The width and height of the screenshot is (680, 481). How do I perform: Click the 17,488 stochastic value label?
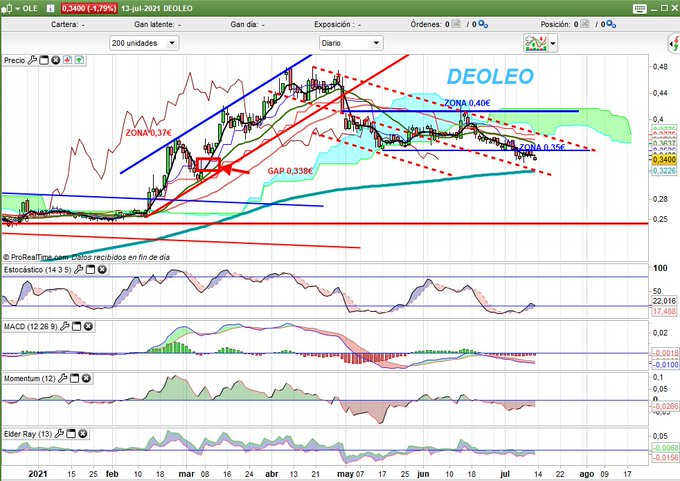[664, 311]
